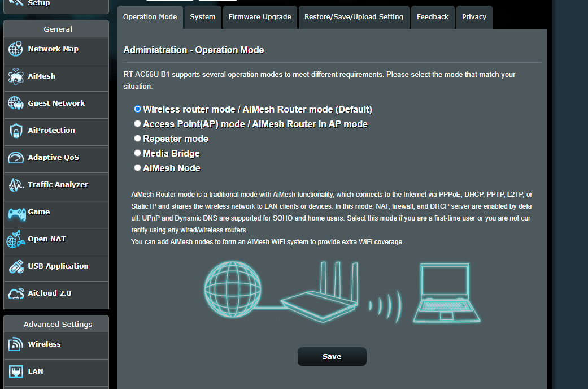Click the AiMesh Node label text

pos(172,168)
